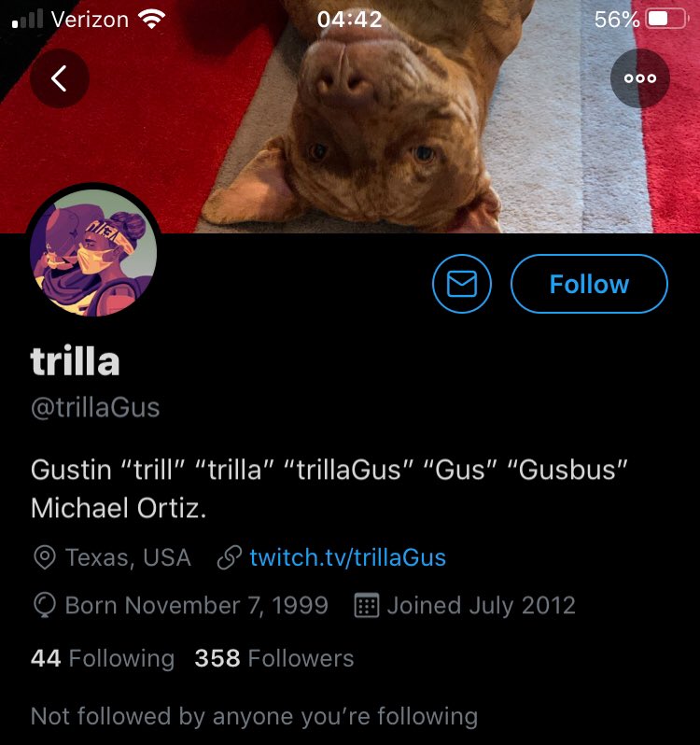
Task: View the dog header banner photo
Action: pos(350,117)
